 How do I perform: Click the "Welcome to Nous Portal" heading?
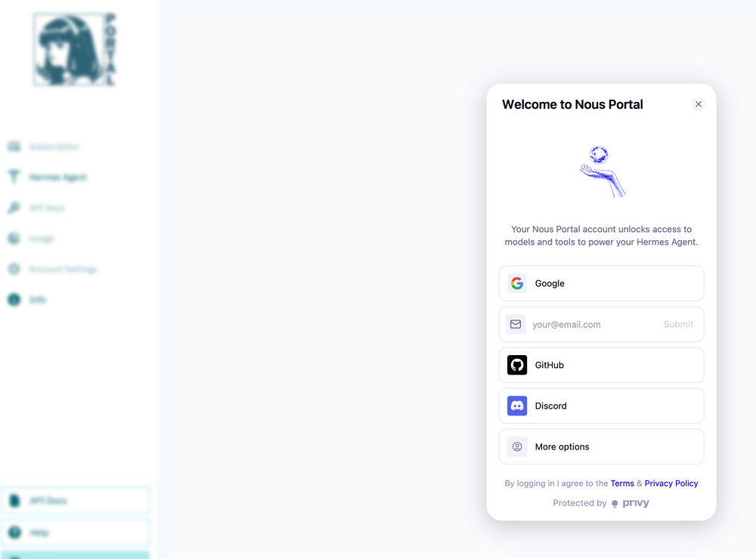[572, 104]
